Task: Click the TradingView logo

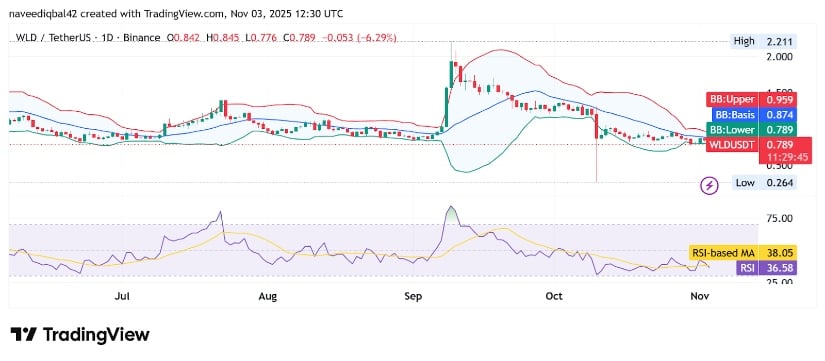Action: coord(80,335)
